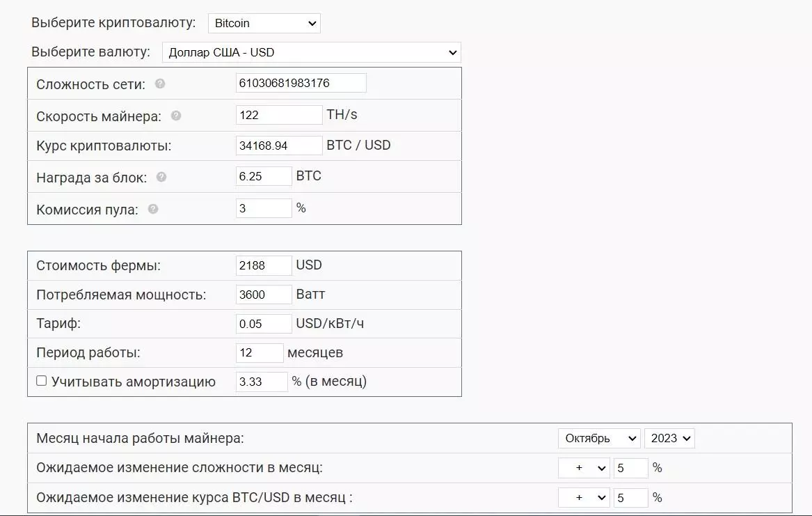The height and width of the screenshot is (516, 812).
Task: Click the network difficulty input field
Action: 301,83
